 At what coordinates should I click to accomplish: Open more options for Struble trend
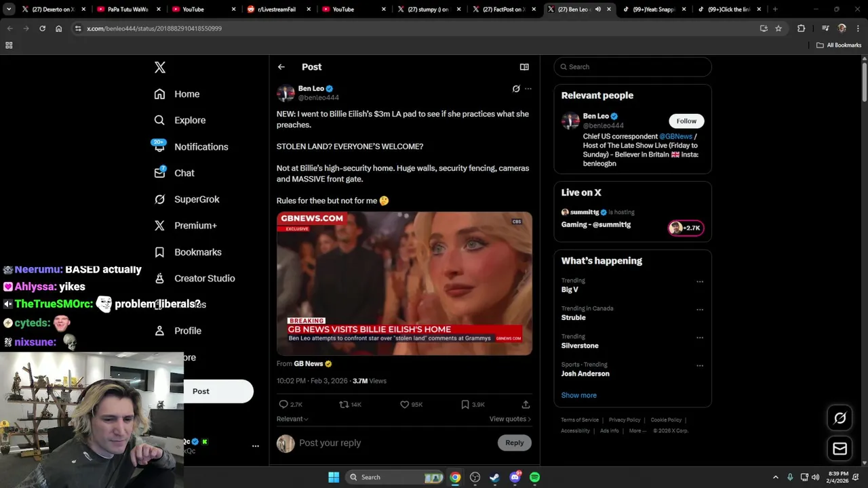(x=700, y=310)
